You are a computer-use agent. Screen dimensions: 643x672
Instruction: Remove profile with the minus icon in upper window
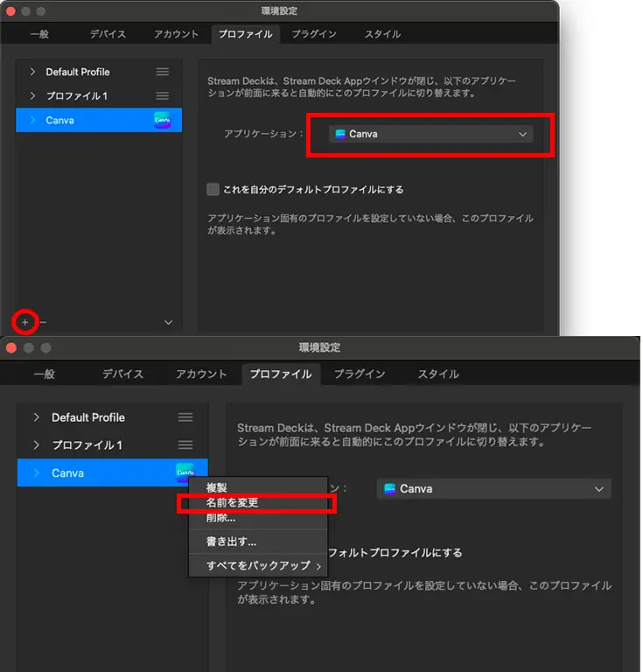pos(43,322)
